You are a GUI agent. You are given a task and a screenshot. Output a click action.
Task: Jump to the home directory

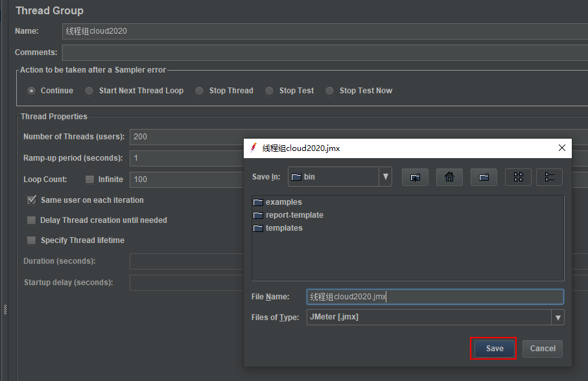click(x=449, y=177)
